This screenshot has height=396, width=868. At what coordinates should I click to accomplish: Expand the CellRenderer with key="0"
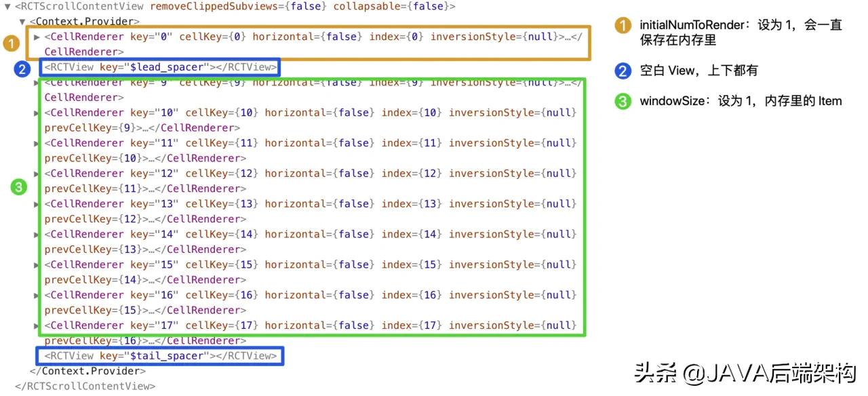pos(36,37)
